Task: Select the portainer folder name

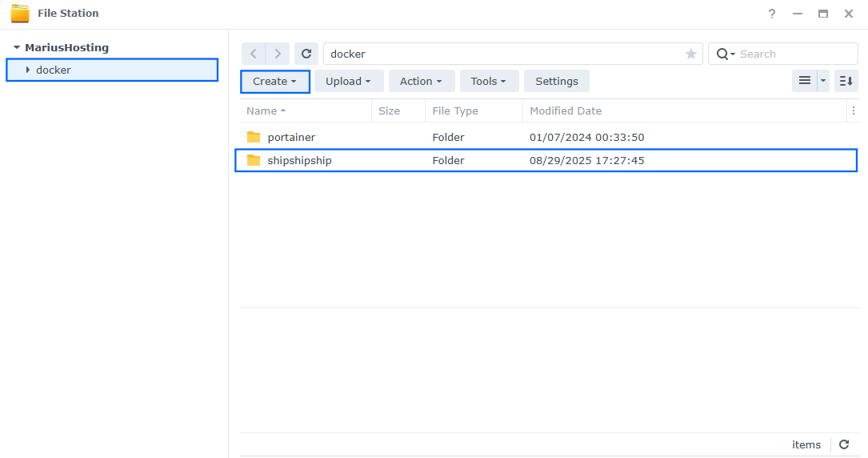Action: pyautogui.click(x=291, y=138)
